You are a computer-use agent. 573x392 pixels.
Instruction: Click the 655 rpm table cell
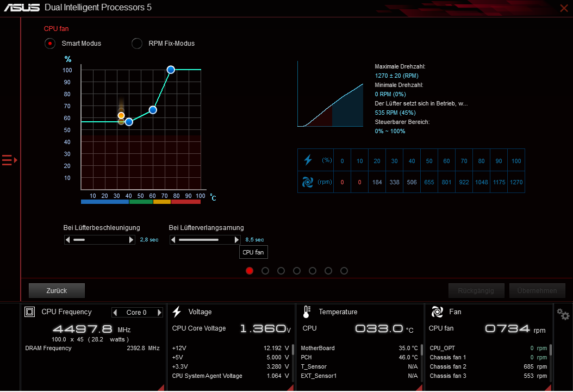pyautogui.click(x=429, y=182)
